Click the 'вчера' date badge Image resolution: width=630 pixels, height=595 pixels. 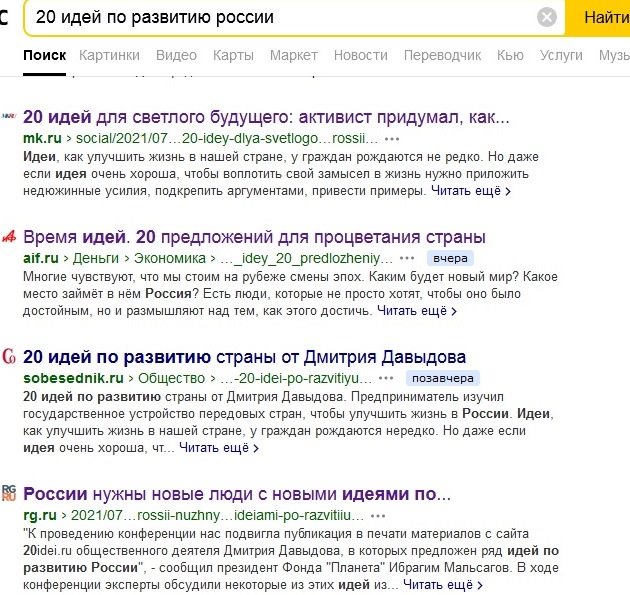click(x=450, y=258)
